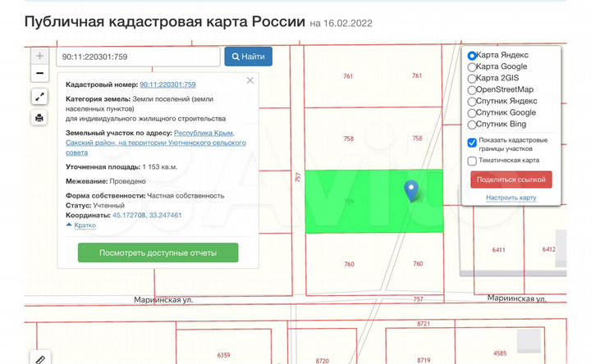The image size is (591, 364).
Task: Select OpenStreetMap layer
Action: point(472,90)
